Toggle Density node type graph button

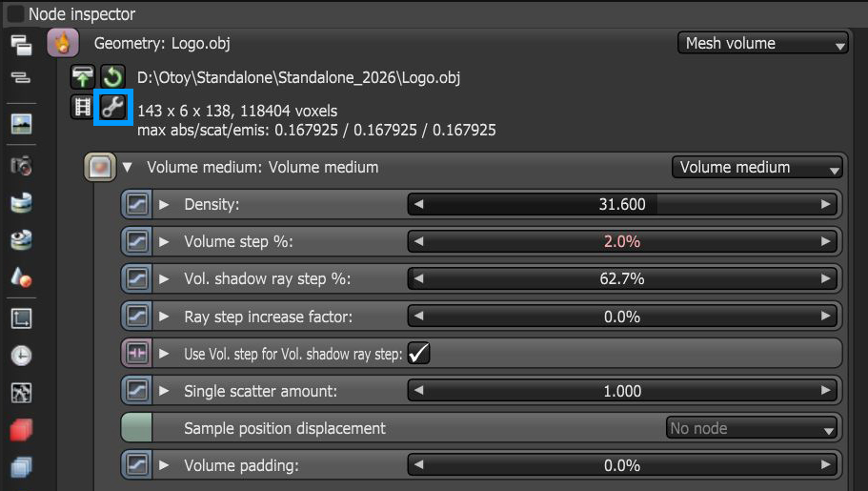pyautogui.click(x=137, y=204)
